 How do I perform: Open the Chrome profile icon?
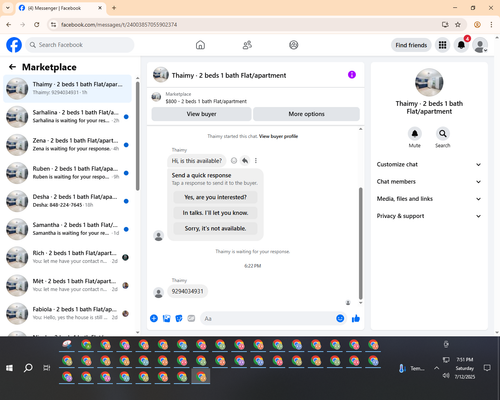[477, 25]
